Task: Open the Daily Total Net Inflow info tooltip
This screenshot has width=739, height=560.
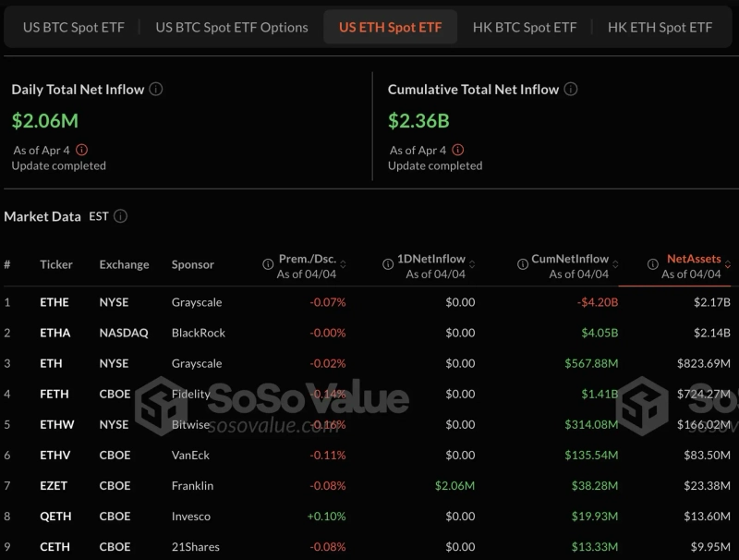Action: (x=156, y=90)
